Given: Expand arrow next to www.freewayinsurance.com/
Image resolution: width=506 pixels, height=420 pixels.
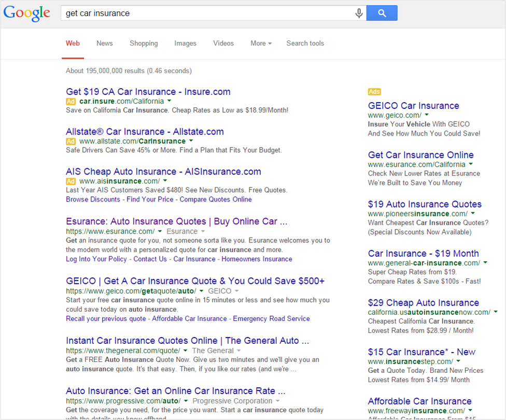Looking at the screenshot, I should (470, 410).
